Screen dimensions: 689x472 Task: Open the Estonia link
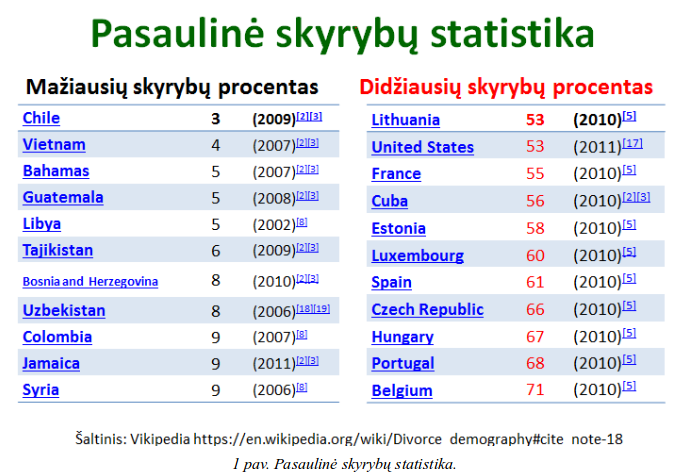pos(398,228)
